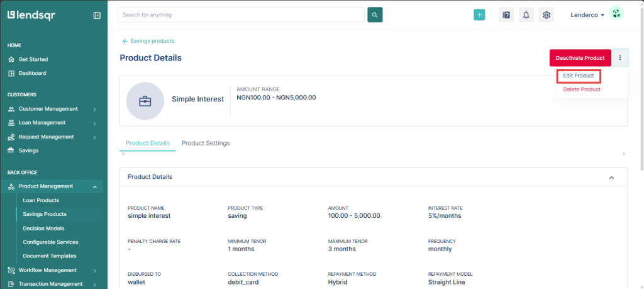Open the help guide icon
This screenshot has height=289, width=644.
[506, 15]
